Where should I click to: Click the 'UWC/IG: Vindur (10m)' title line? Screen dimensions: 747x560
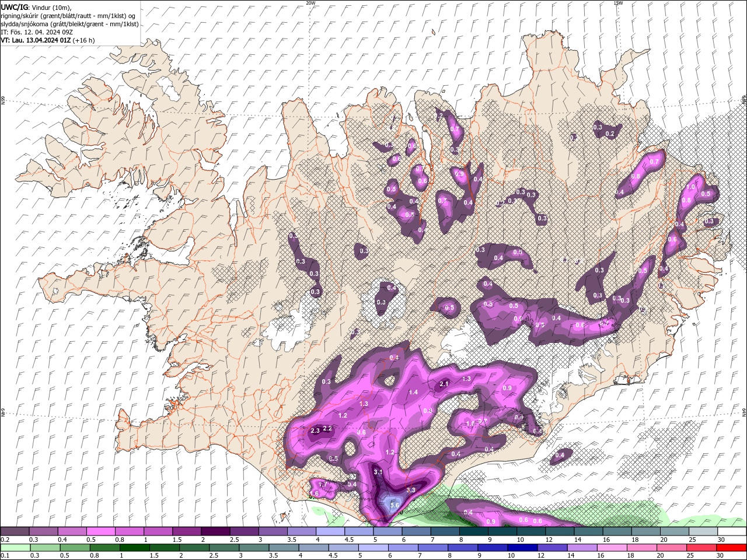(35, 7)
